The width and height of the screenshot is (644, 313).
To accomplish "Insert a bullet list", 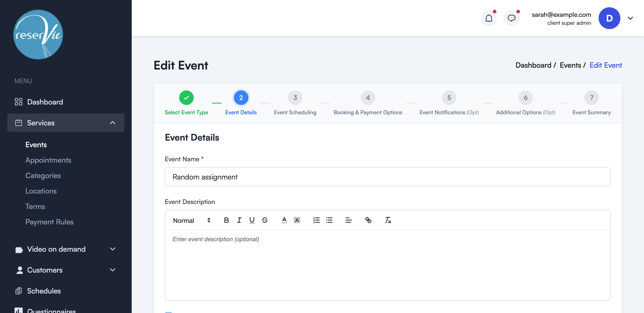I will (x=329, y=220).
